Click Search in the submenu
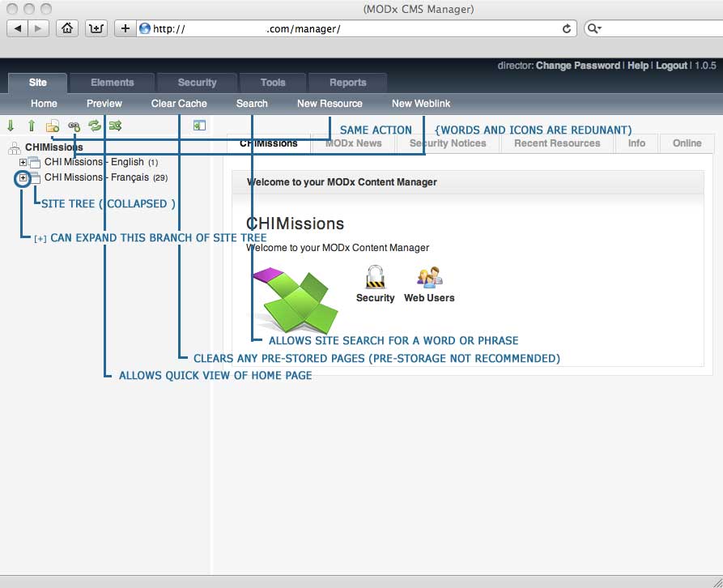 point(252,104)
